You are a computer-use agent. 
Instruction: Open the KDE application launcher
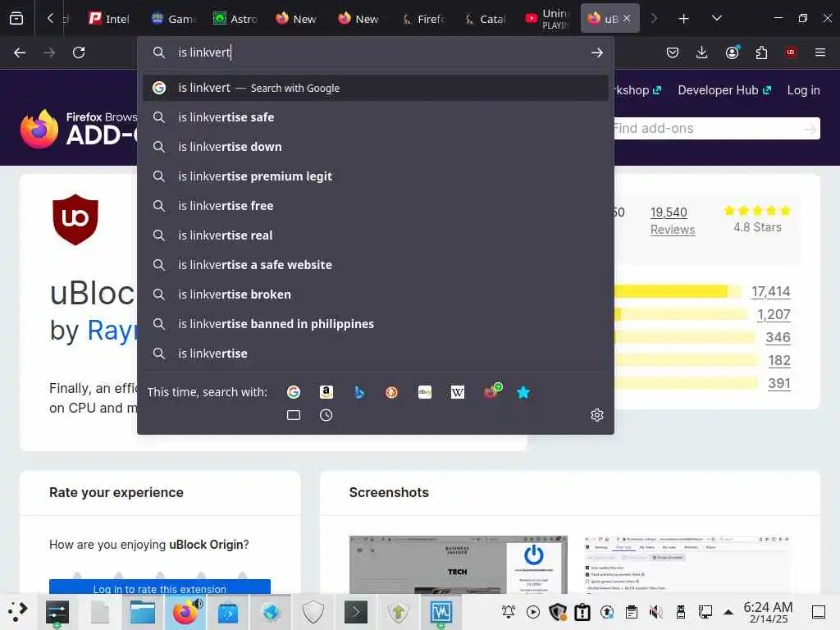(x=17, y=611)
